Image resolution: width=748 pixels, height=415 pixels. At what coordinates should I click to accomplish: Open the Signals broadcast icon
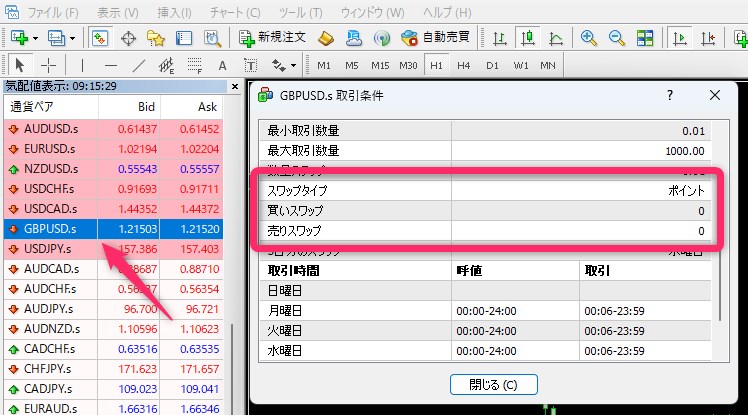(x=382, y=38)
